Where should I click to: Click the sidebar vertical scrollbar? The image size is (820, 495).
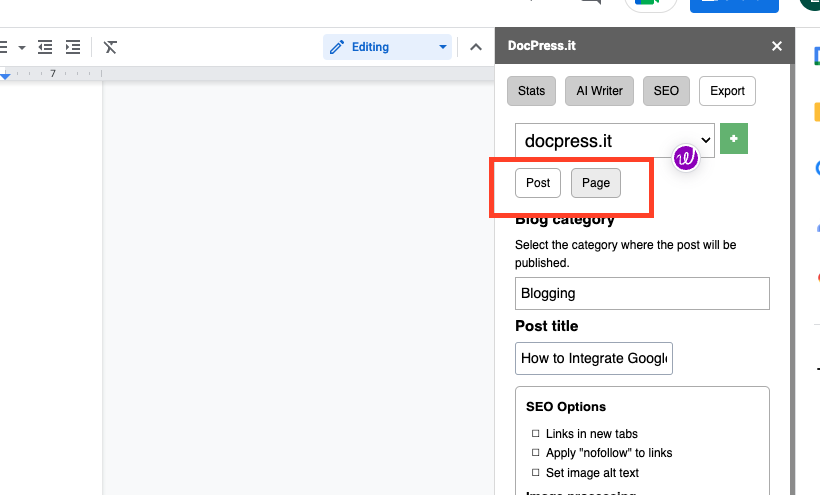pyautogui.click(x=792, y=279)
